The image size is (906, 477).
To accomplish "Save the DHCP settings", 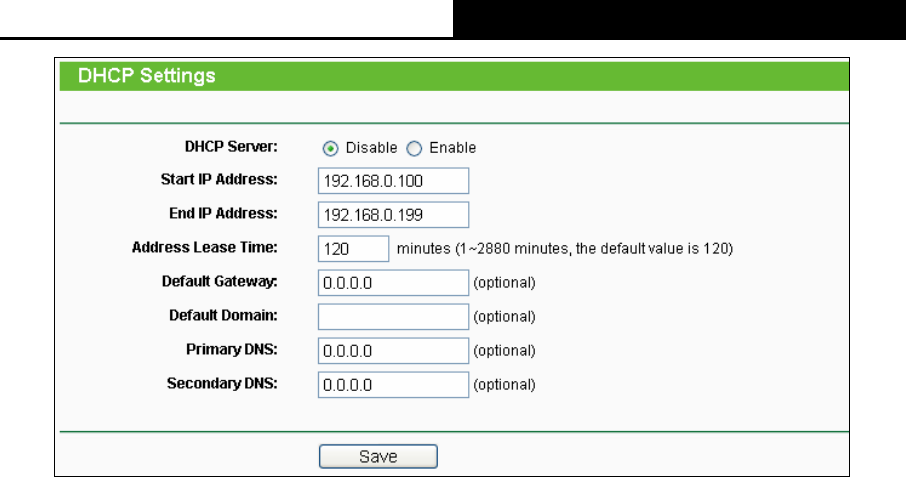I will coord(378,456).
